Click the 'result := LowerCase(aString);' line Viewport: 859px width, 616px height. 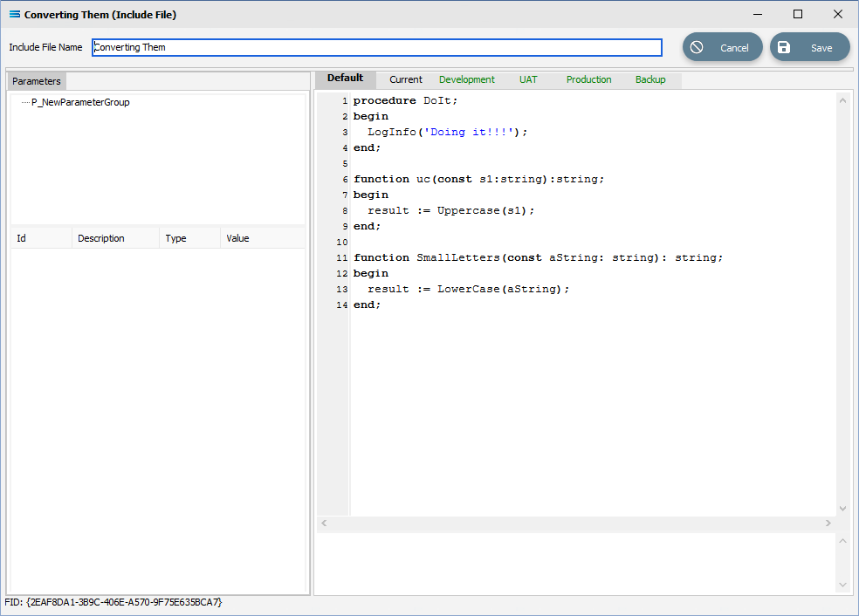pyautogui.click(x=469, y=289)
